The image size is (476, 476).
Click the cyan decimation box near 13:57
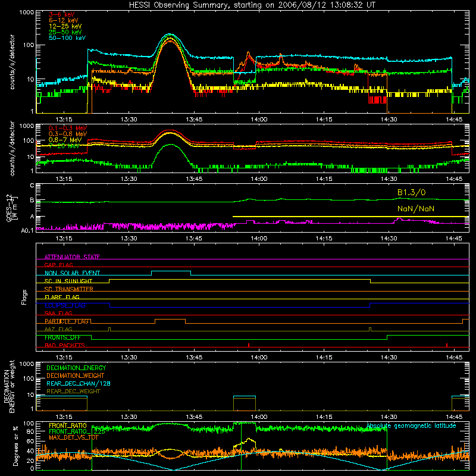pyautogui.click(x=245, y=396)
